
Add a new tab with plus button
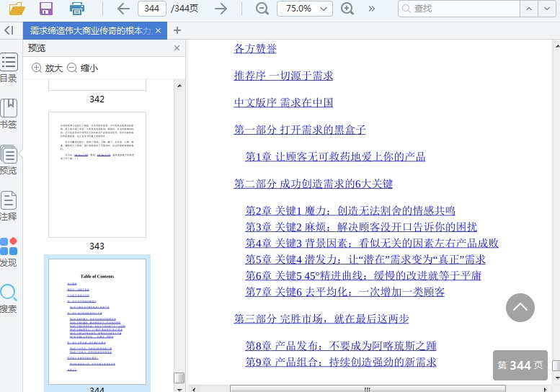pos(177,30)
